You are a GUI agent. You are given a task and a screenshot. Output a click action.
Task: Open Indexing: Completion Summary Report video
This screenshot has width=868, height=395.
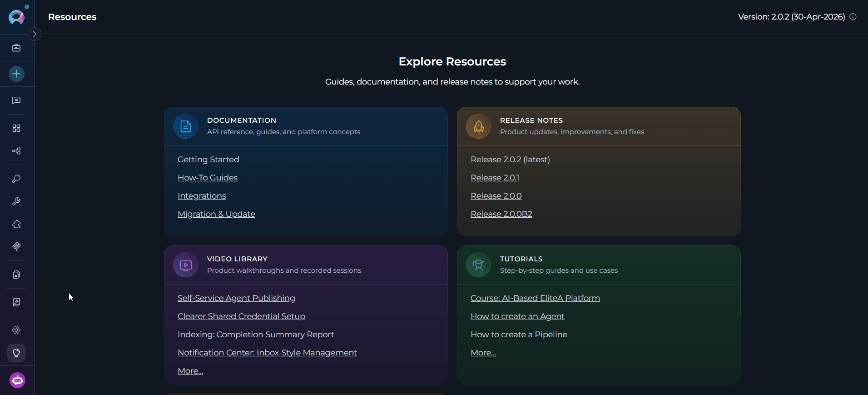256,335
